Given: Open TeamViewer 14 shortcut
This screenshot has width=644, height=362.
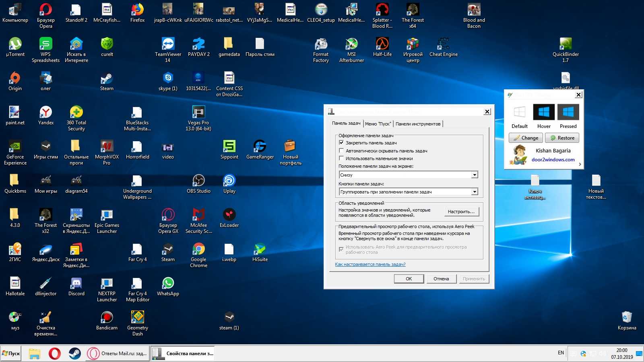Looking at the screenshot, I should click(x=168, y=50).
